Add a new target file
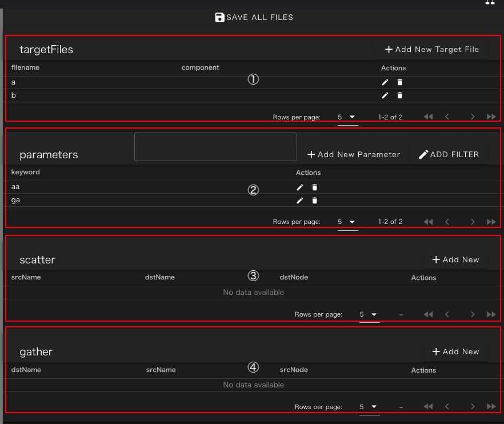This screenshot has height=424, width=504. coord(432,49)
